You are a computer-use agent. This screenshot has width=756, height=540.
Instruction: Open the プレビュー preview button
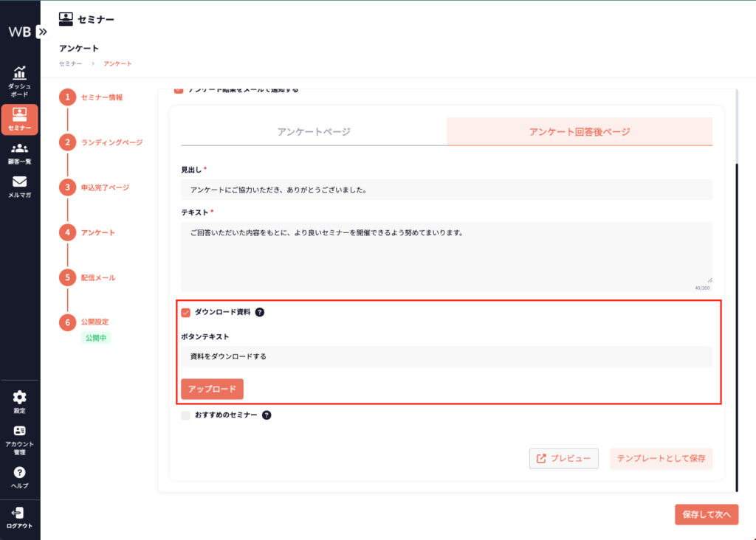[563, 459]
